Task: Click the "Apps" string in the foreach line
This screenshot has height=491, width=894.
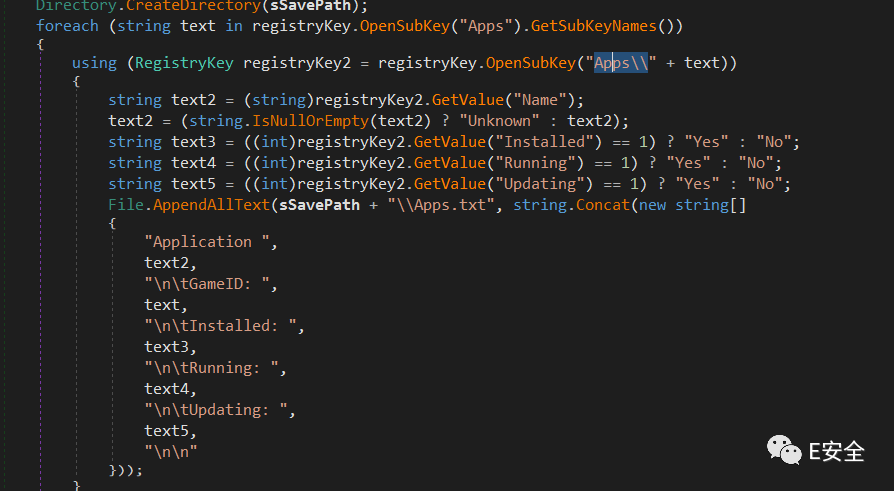Action: [x=486, y=26]
